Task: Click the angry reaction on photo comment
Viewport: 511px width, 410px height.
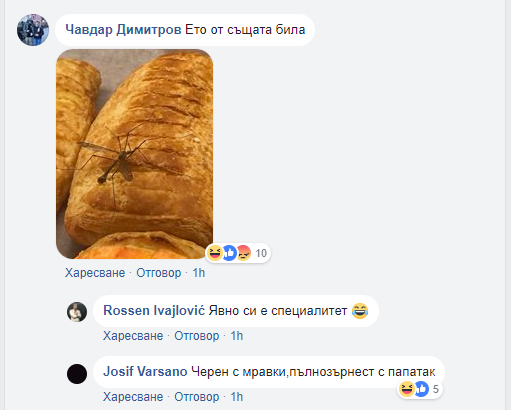Action: (244, 253)
